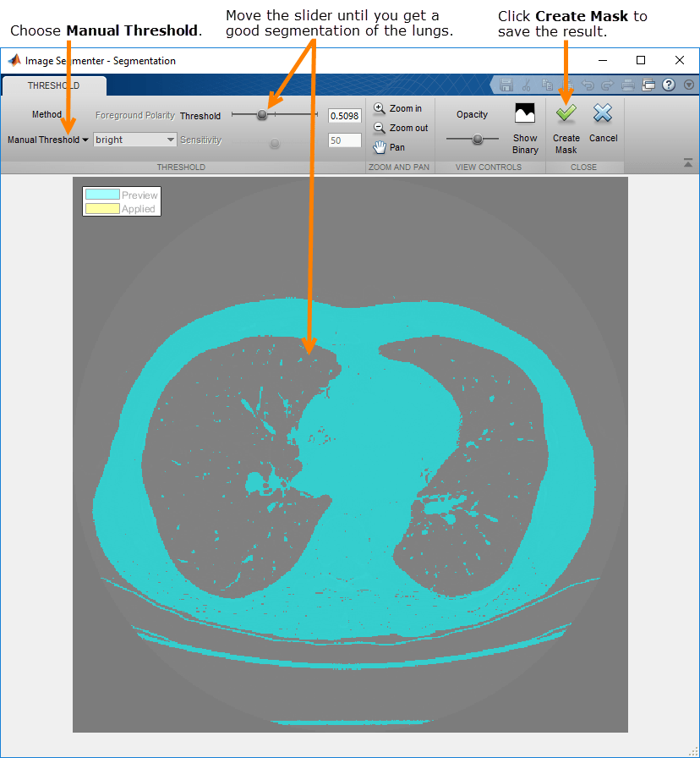Click the cyan Preview legend swatch
700x758 pixels.
102,195
